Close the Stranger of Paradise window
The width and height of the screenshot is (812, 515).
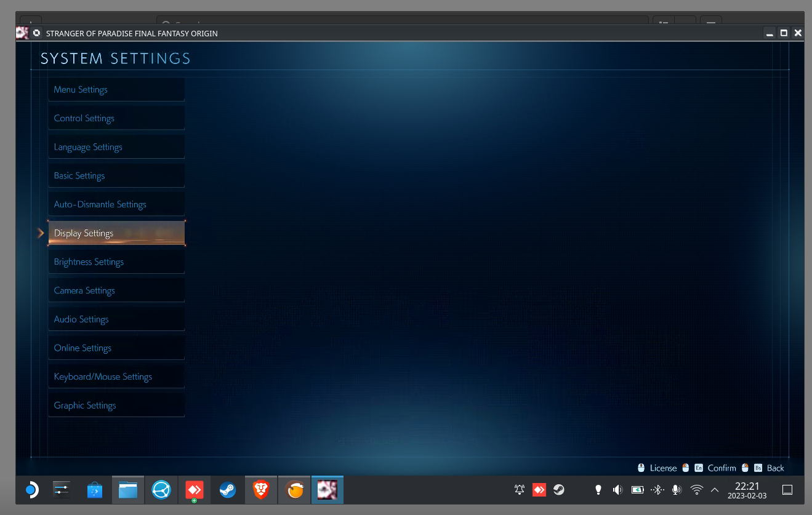(798, 33)
